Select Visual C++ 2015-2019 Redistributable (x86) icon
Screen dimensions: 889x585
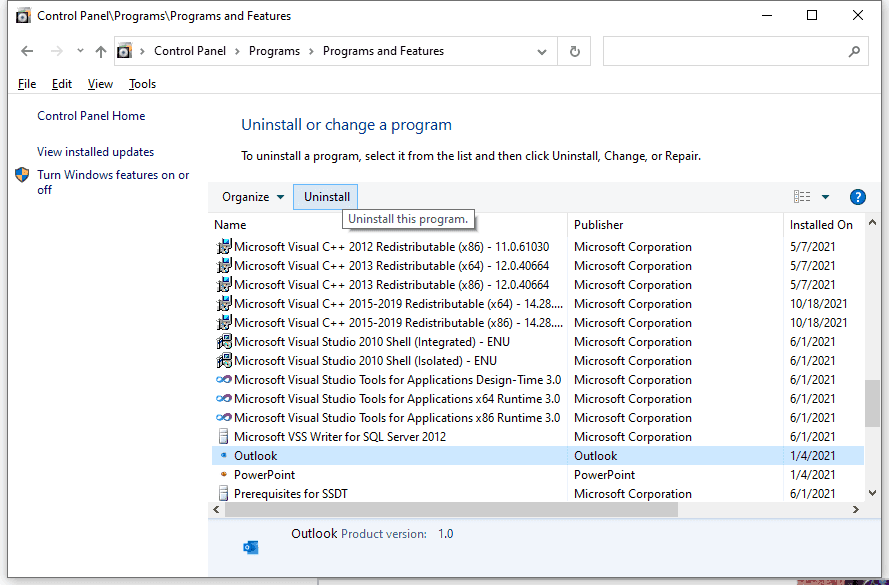pos(224,323)
